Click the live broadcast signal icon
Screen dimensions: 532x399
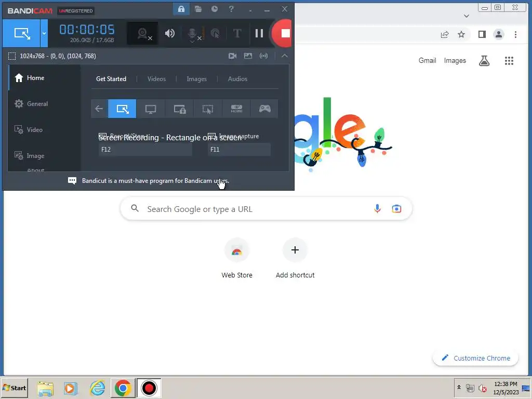coord(263,56)
